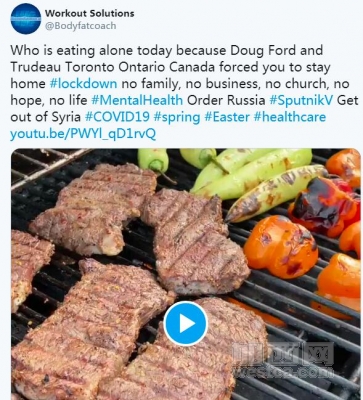
Task: Open the #Easter hashtag
Action: click(x=227, y=117)
